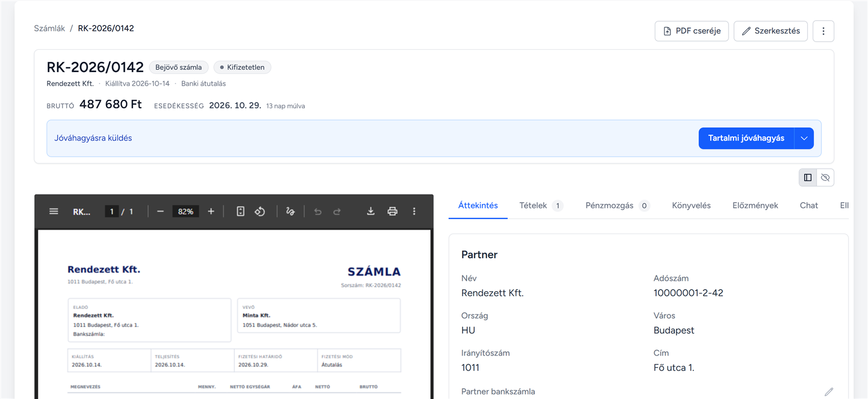Click the 82% zoom level field
Image resolution: width=868 pixels, height=399 pixels.
(186, 211)
